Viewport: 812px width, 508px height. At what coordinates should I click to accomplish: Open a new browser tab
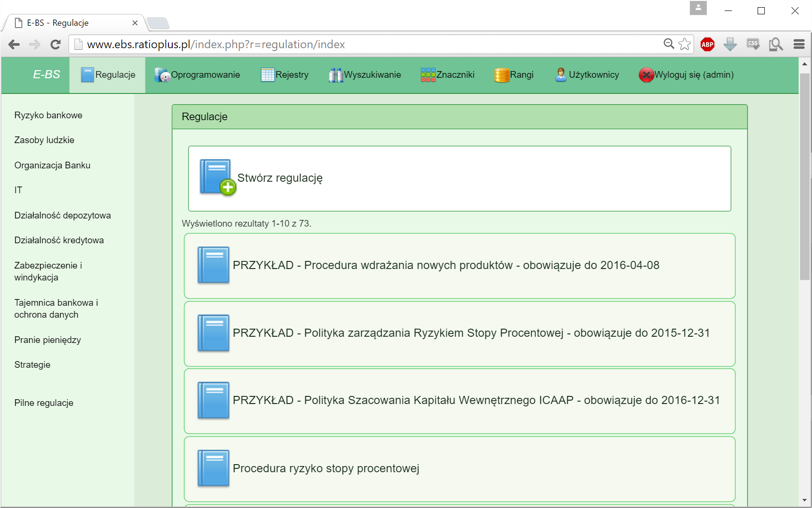[x=158, y=23]
